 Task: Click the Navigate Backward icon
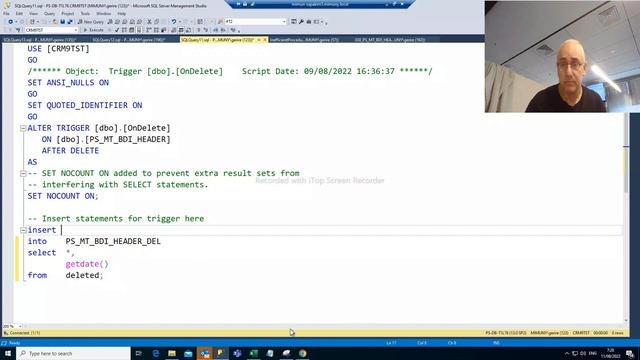[11, 22]
